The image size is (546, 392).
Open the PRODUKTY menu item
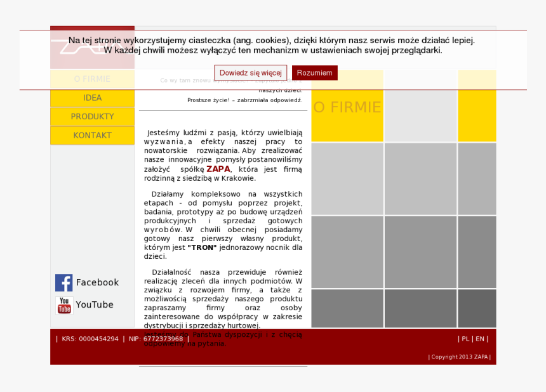point(92,117)
